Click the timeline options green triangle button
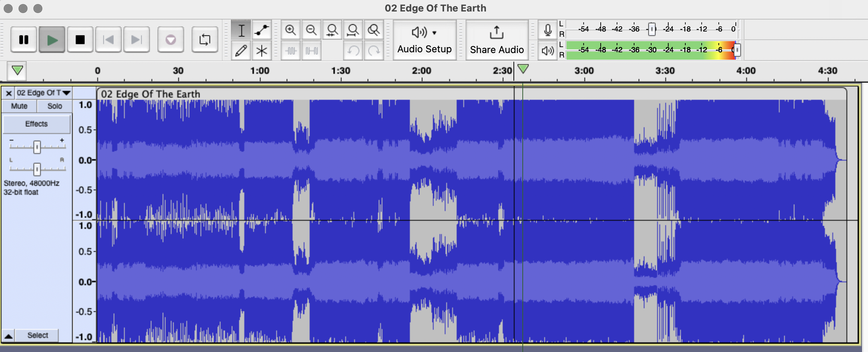The height and width of the screenshot is (352, 868). pyautogui.click(x=17, y=70)
